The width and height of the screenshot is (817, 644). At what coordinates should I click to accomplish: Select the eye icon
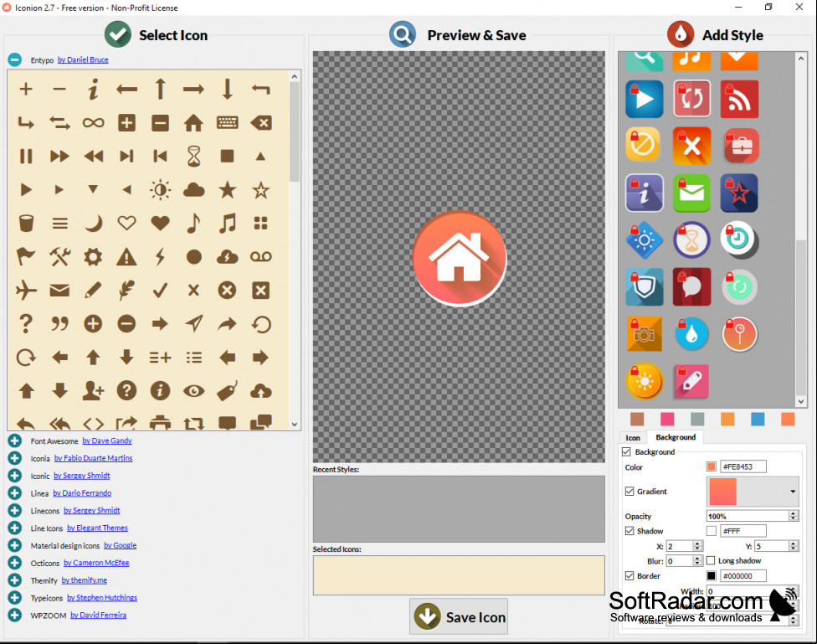tap(194, 391)
